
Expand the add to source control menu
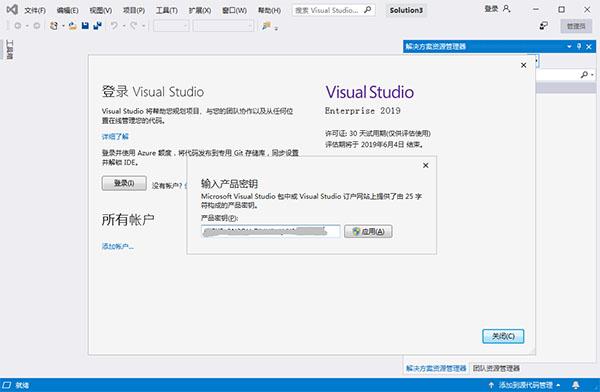[x=558, y=385]
